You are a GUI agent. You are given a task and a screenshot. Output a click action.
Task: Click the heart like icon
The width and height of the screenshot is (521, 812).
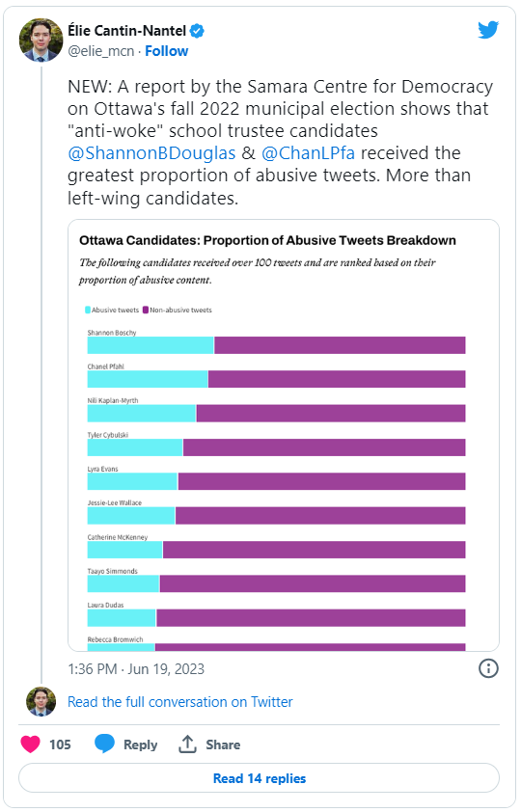31,744
